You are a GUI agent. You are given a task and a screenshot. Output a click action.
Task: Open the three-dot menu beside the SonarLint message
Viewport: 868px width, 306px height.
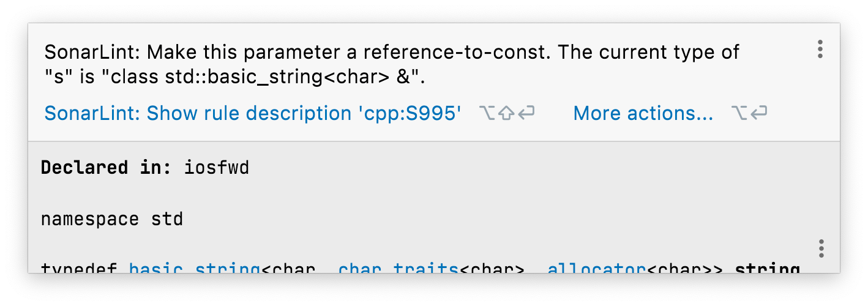coord(820,50)
